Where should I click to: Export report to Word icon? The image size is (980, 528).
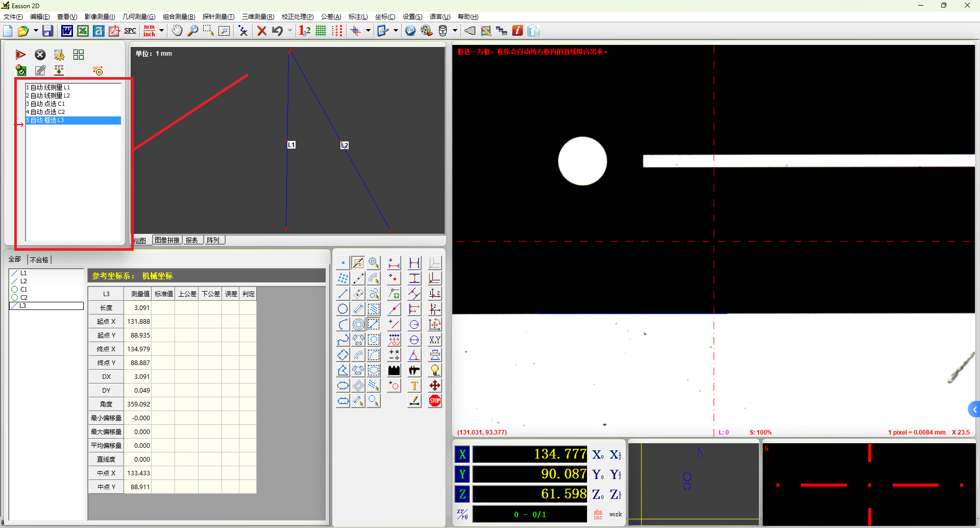(x=67, y=31)
